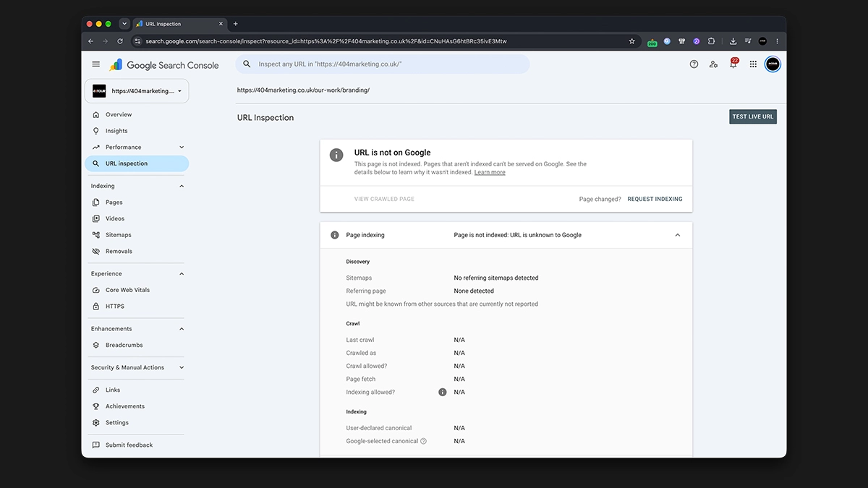Click the magnifier icon in URL search bar
Viewport: 868px width, 488px height.
click(247, 64)
